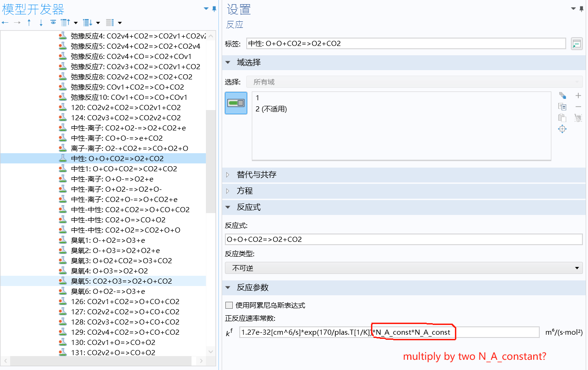The width and height of the screenshot is (588, 370).
Task: Click the eye show-more-options icon
Action: pos(53,23)
